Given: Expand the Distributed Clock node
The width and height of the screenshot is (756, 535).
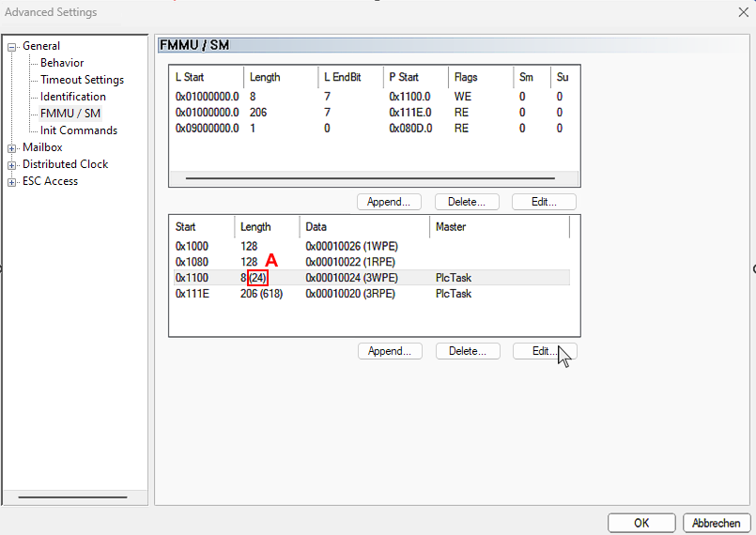Looking at the screenshot, I should tap(11, 165).
